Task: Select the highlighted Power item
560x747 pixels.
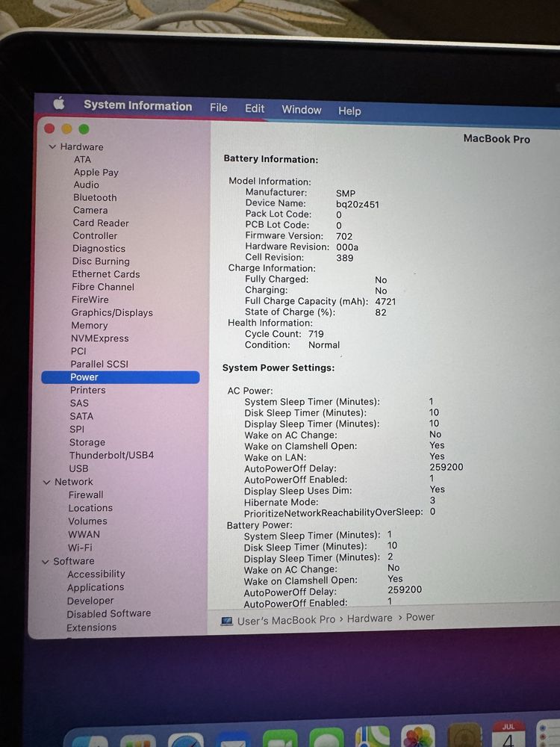Action: point(120,377)
